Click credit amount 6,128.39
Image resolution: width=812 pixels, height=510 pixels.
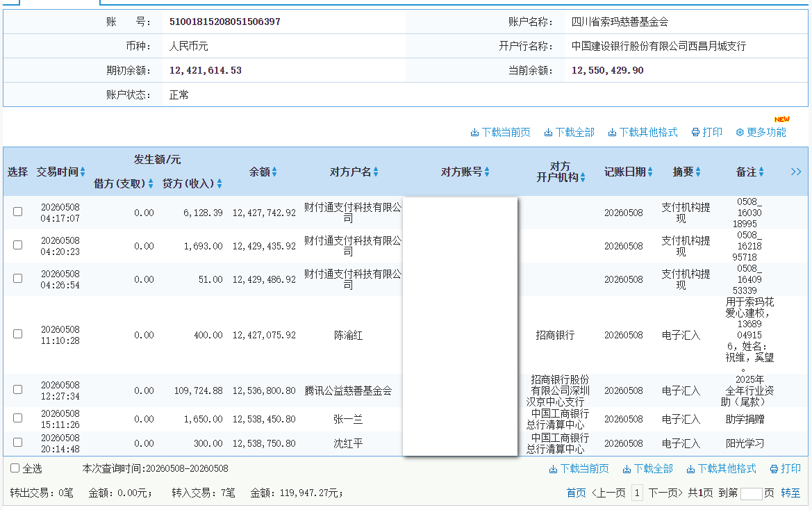click(203, 213)
